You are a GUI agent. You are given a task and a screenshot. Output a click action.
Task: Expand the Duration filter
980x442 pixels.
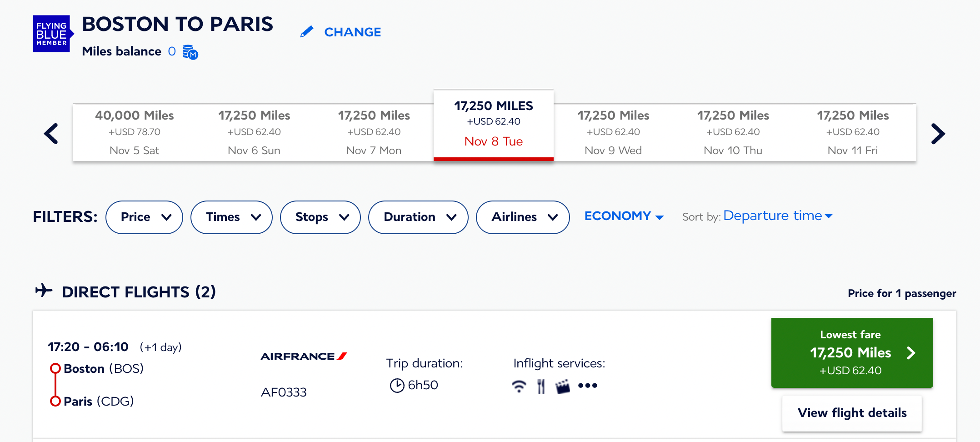tap(418, 217)
